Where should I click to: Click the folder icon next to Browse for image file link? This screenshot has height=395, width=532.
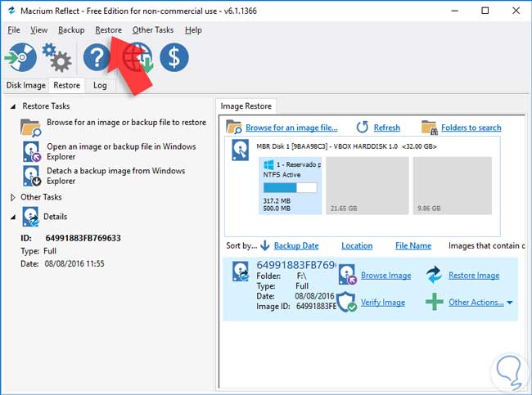click(x=234, y=127)
